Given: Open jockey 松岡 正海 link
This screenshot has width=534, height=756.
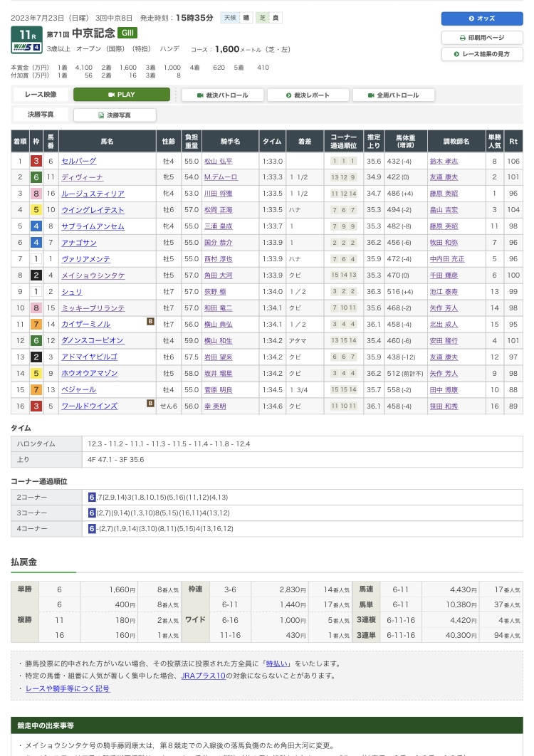Looking at the screenshot, I should (x=218, y=210).
